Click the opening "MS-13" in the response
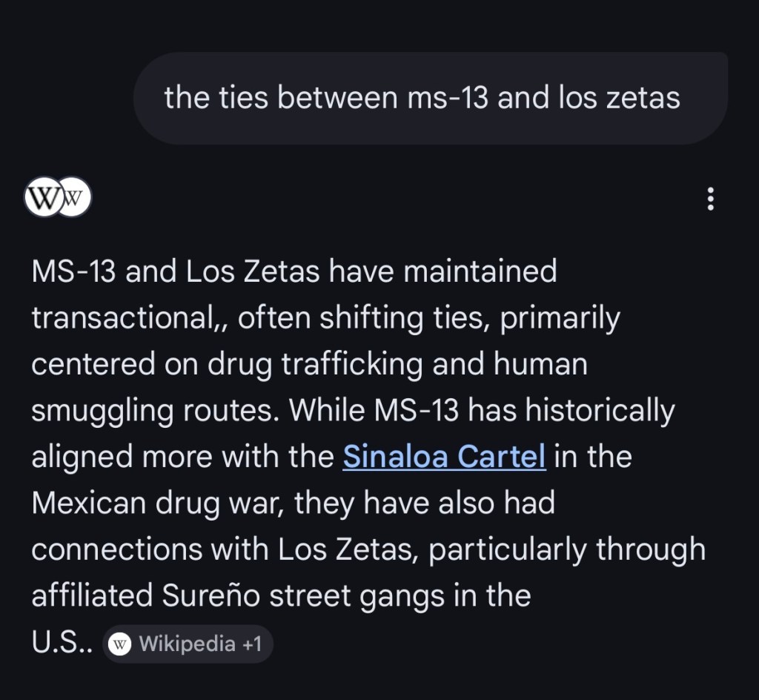This screenshot has width=759, height=700. [73, 271]
